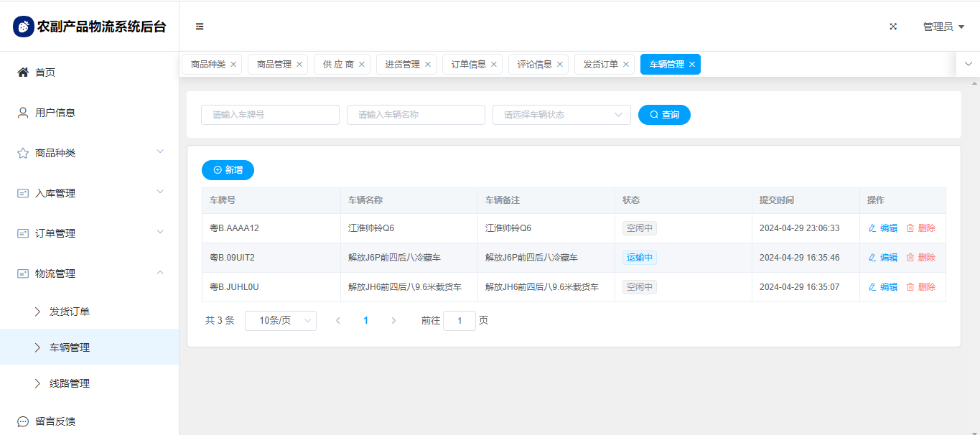Open the 请选择车辆状态 dropdown
The image size is (980, 435).
561,115
